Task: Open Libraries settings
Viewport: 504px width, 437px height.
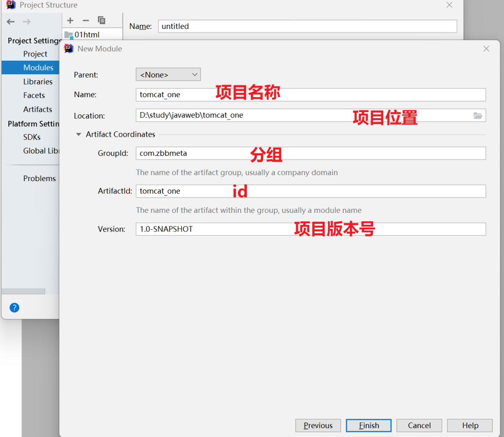Action: click(38, 82)
